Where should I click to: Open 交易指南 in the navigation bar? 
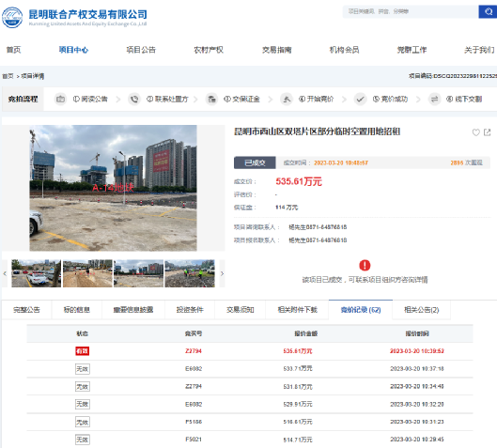click(277, 50)
